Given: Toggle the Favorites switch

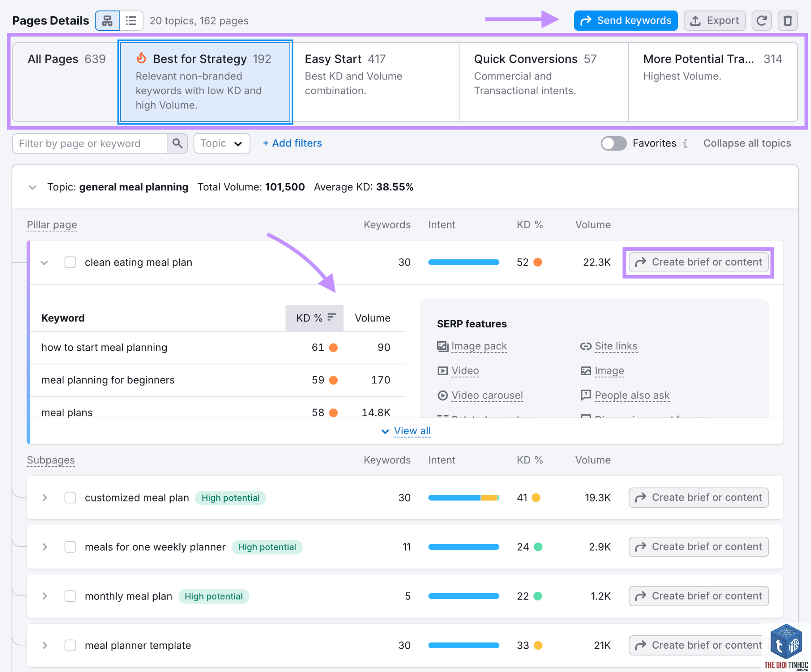Looking at the screenshot, I should click(x=613, y=143).
